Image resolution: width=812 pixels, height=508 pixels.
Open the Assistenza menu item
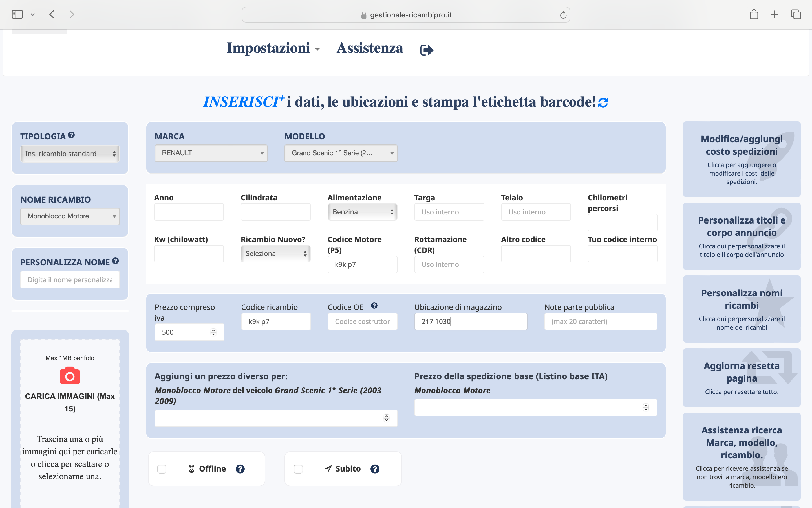[x=370, y=48]
